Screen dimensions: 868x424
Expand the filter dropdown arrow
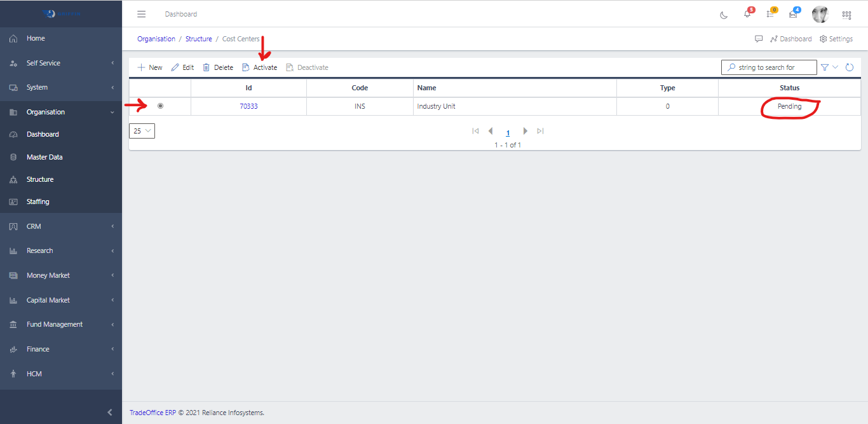click(836, 67)
